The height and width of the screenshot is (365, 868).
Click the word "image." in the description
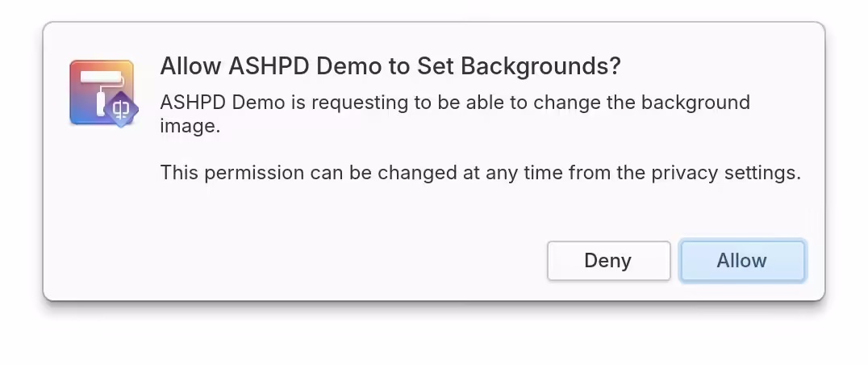click(x=190, y=126)
